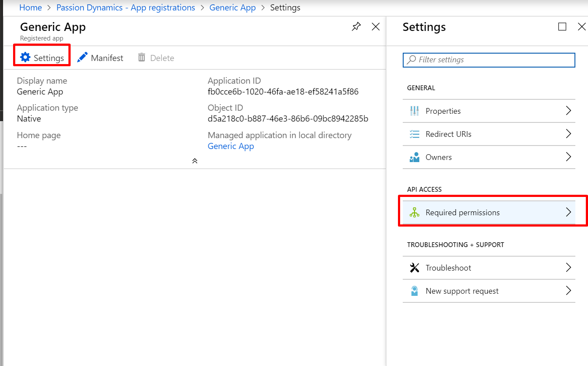The height and width of the screenshot is (366, 588).
Task: Click the Settings gear icon
Action: pyautogui.click(x=25, y=58)
